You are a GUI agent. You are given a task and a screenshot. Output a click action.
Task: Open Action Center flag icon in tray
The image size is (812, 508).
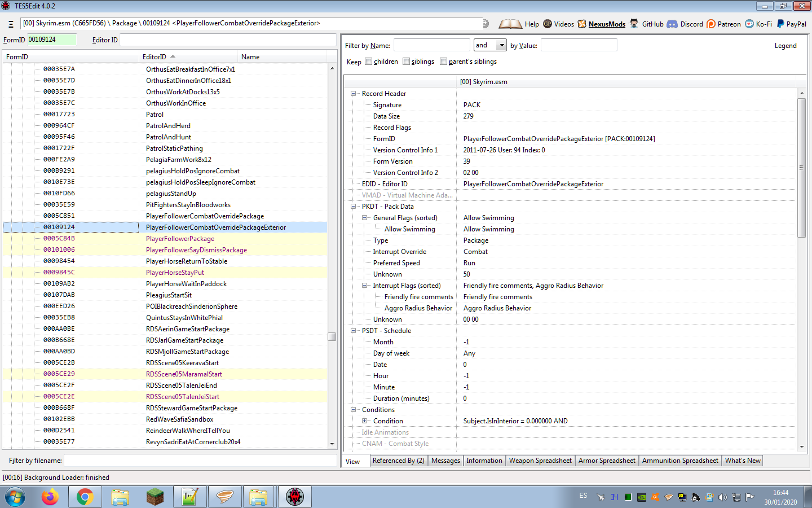coord(749,497)
